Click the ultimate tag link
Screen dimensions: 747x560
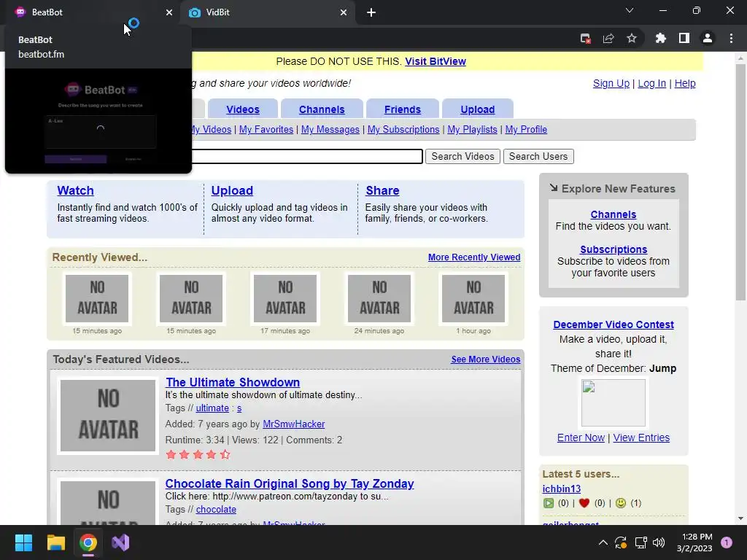click(x=212, y=408)
